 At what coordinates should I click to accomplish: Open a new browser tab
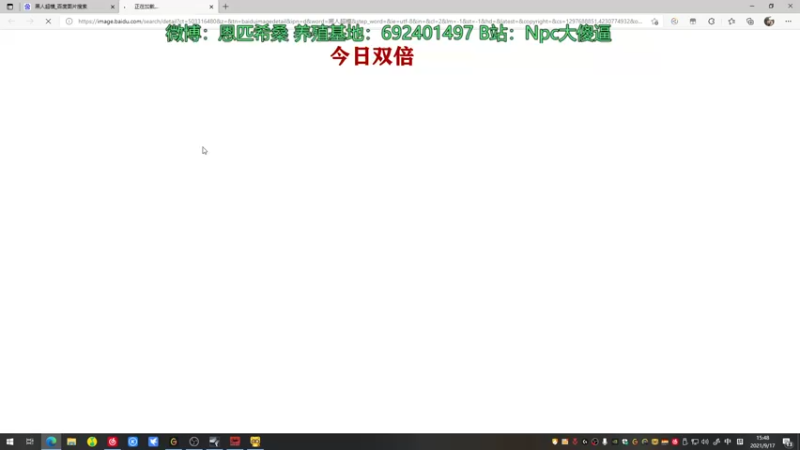tap(226, 7)
